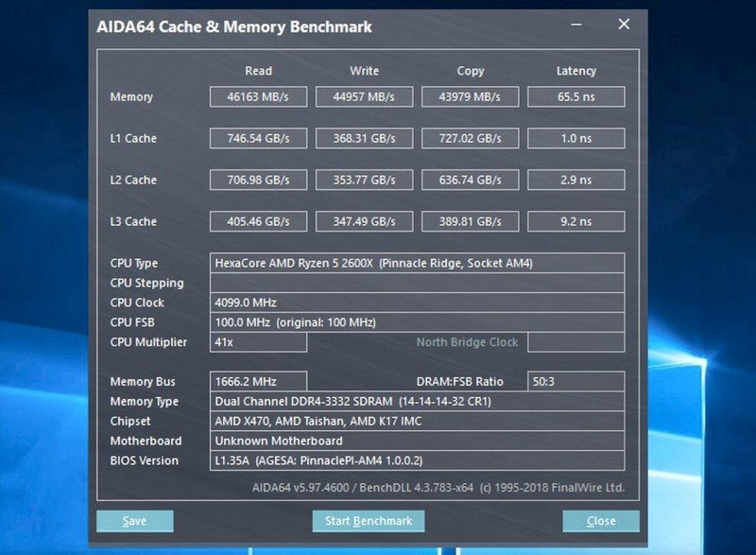Click the Read column header
The width and height of the screenshot is (756, 555).
pyautogui.click(x=258, y=71)
